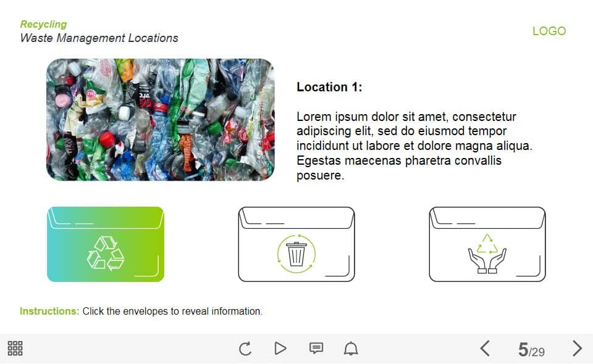The height and width of the screenshot is (364, 593).
Task: Click the Location 1 heading
Action: pyautogui.click(x=329, y=87)
